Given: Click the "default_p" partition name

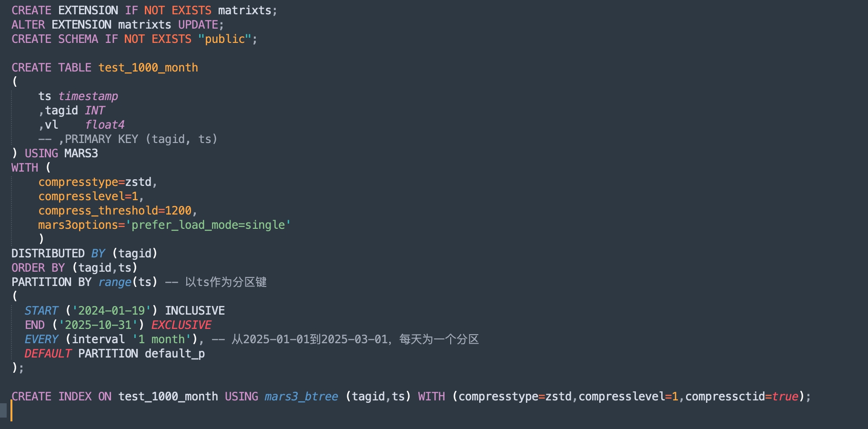Looking at the screenshot, I should [x=174, y=354].
